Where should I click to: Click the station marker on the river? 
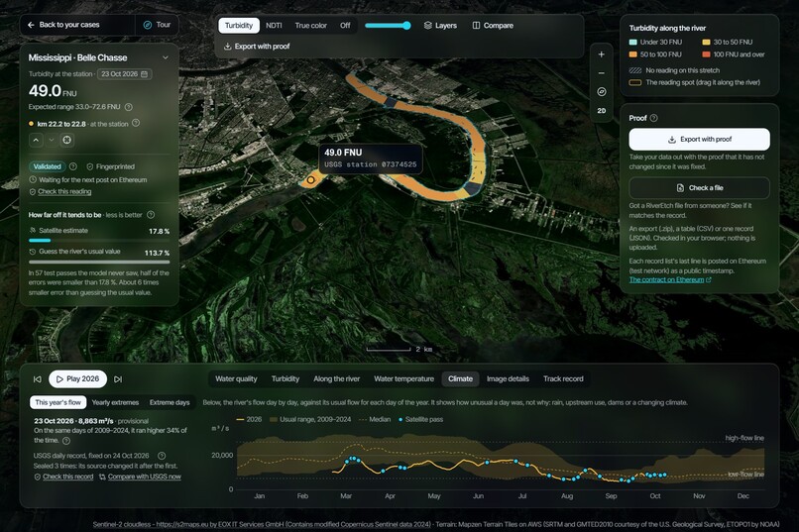tap(310, 180)
